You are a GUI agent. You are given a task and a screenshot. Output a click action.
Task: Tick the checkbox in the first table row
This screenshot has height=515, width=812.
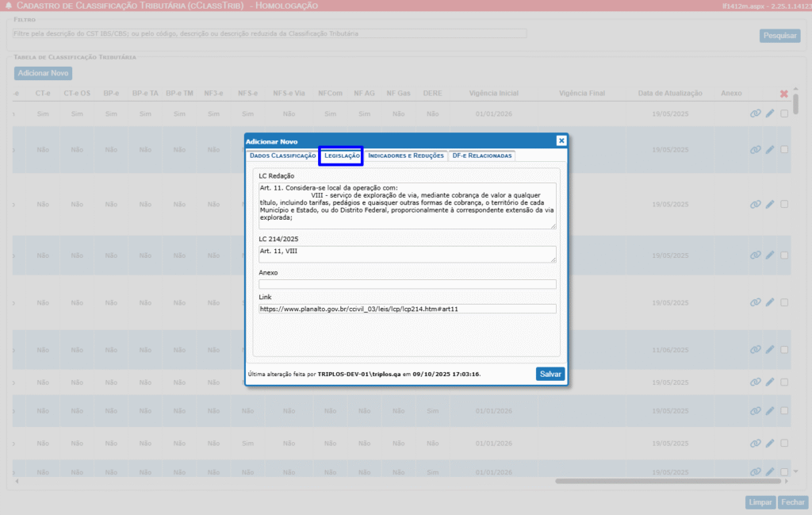click(784, 113)
